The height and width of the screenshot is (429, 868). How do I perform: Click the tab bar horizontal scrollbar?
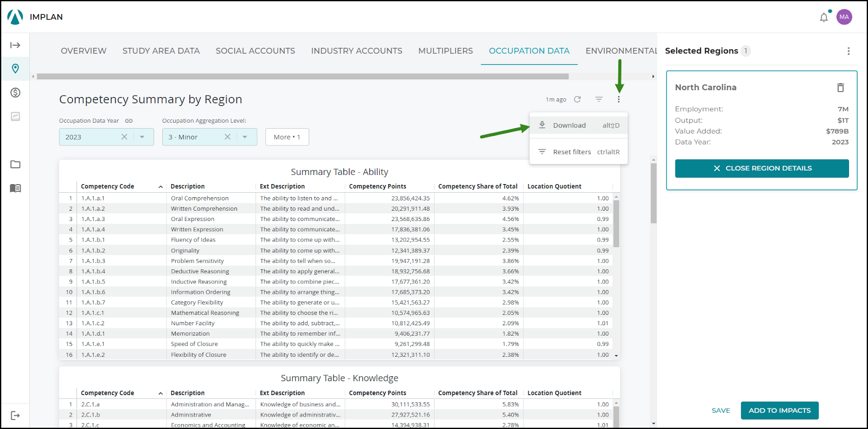(x=303, y=77)
